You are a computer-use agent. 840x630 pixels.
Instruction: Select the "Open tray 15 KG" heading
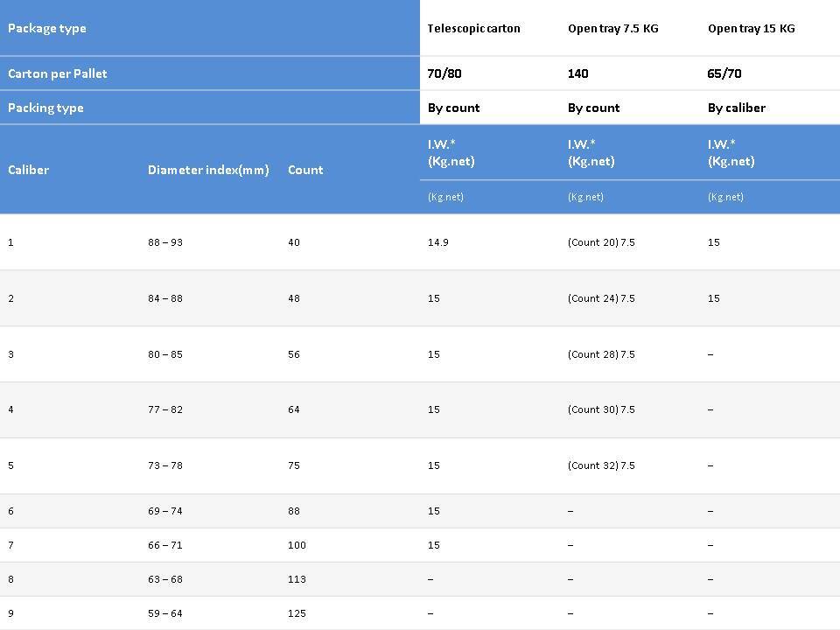751,28
